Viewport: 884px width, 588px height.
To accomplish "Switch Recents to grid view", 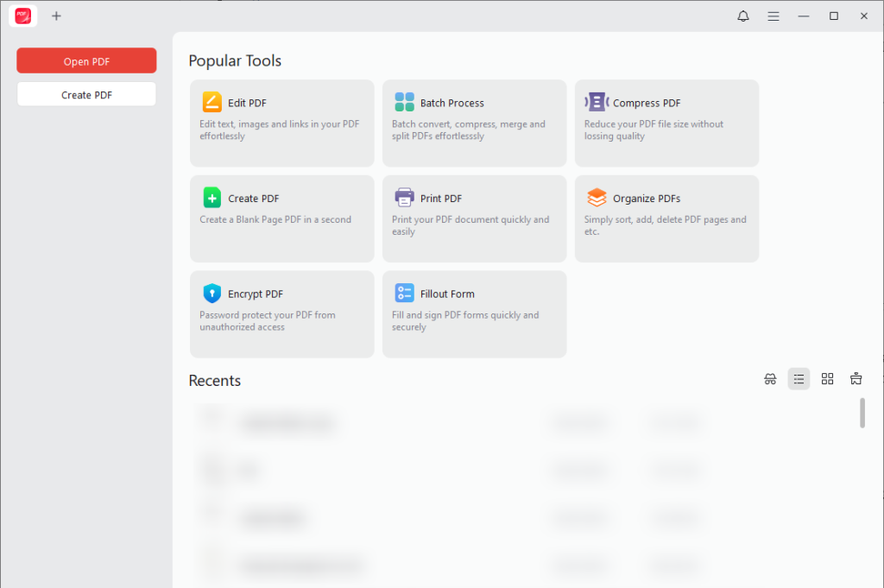I will (827, 379).
